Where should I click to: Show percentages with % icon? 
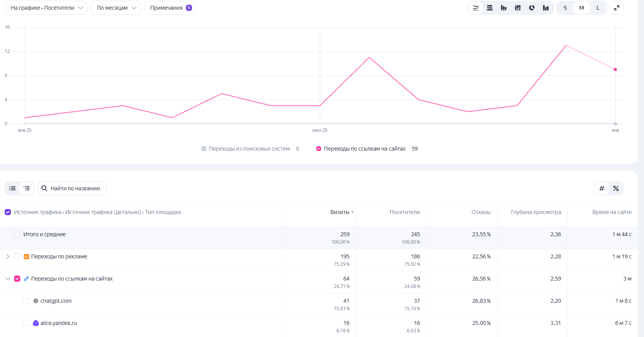616,188
